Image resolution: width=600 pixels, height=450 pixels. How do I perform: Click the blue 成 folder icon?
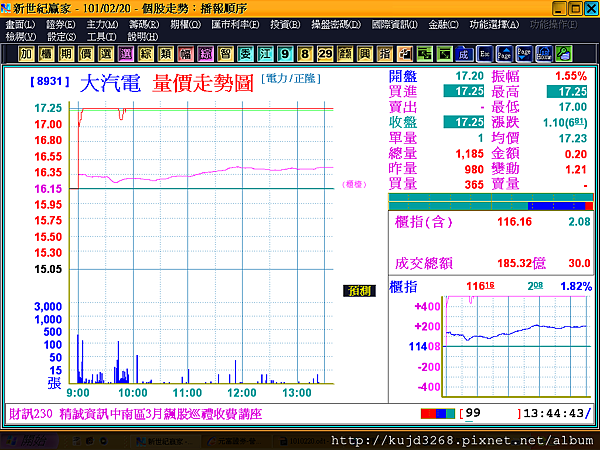coord(464,54)
